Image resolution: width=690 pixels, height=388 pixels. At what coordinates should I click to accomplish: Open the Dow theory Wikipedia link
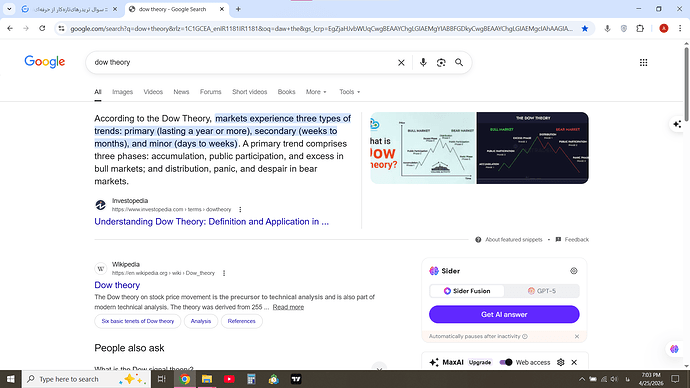pos(117,285)
